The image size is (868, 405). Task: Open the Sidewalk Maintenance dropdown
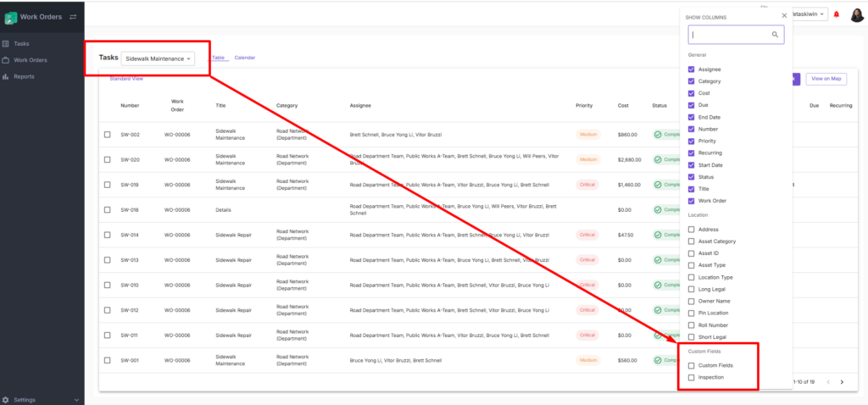click(x=158, y=58)
